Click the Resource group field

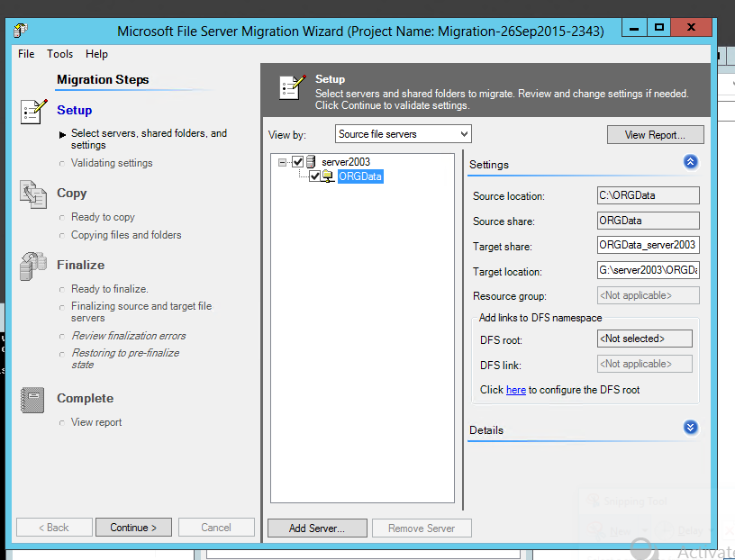649,295
